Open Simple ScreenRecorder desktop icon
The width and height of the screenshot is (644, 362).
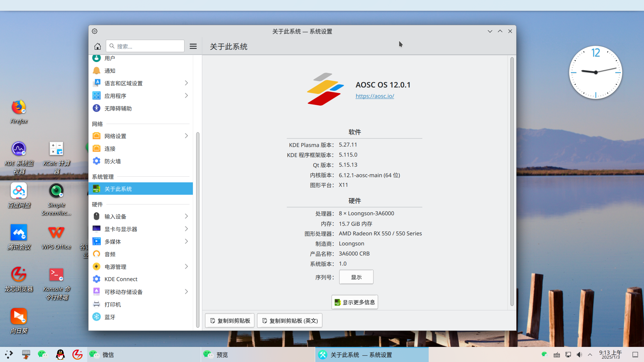[56, 199]
